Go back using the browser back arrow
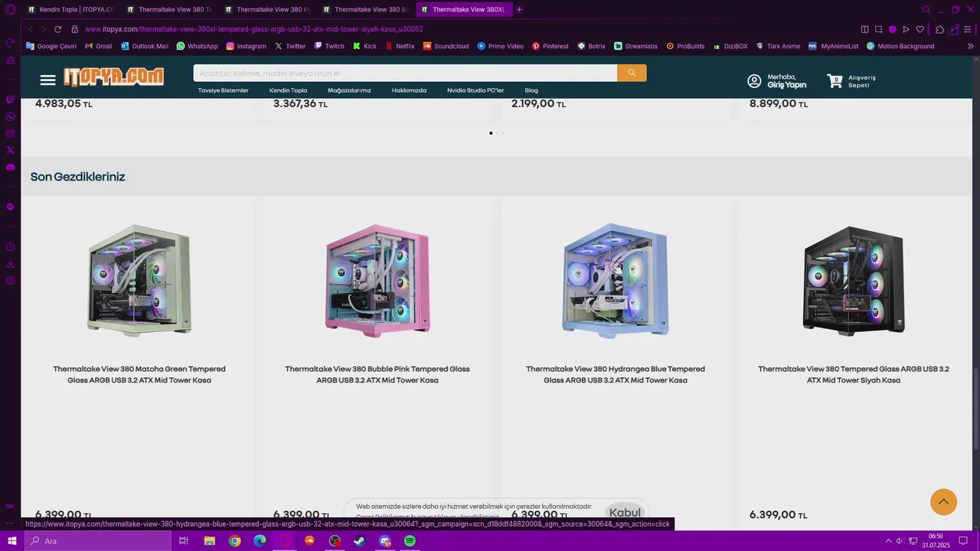 point(30,29)
